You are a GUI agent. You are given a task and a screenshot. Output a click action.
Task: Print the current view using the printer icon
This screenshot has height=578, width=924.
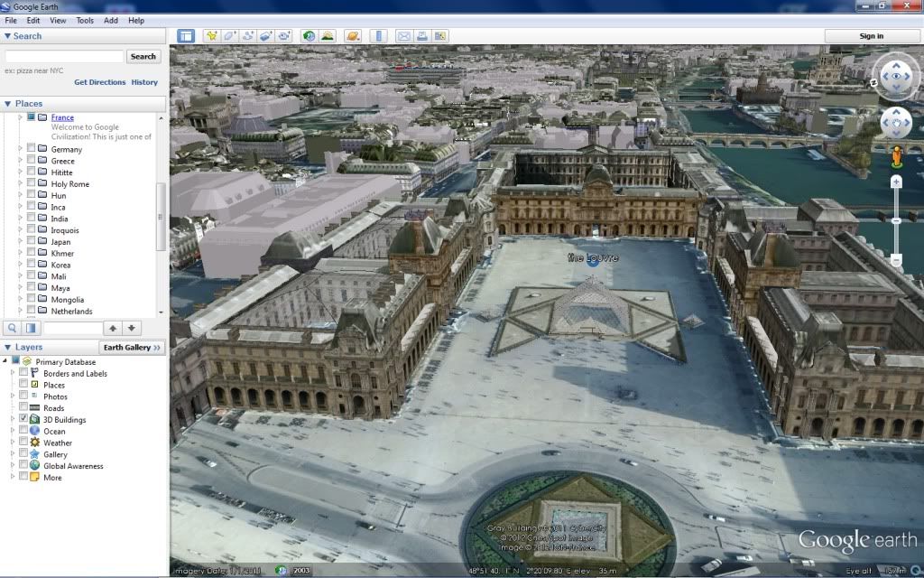[422, 36]
